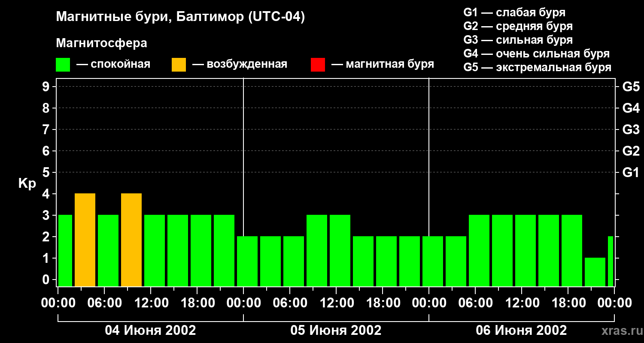Screen dimensions: 644x343
Task: Click the '— магнитная буря' legend label
Action: 383,64
